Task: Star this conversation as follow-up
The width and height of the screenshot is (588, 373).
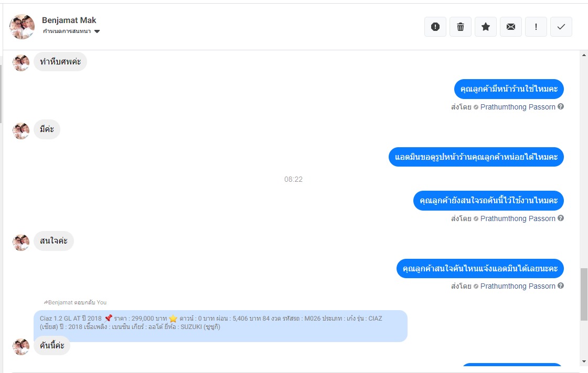Action: click(486, 27)
